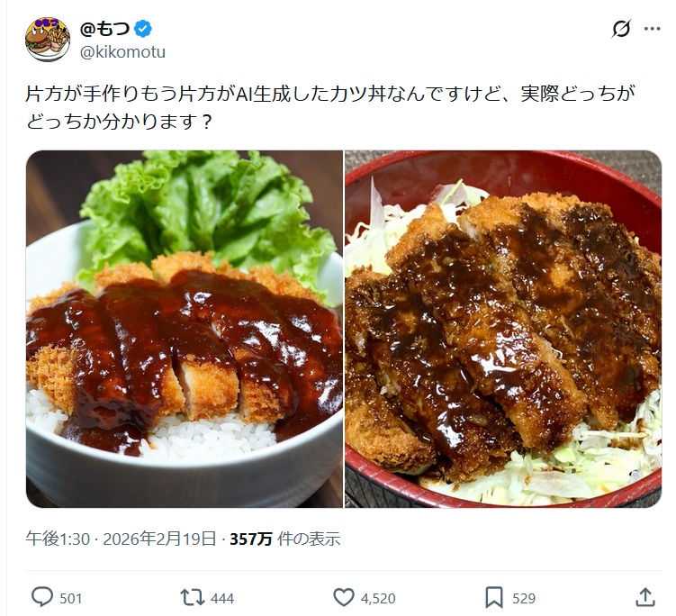Open the reply speech bubble icon
The image size is (676, 616).
point(42,597)
